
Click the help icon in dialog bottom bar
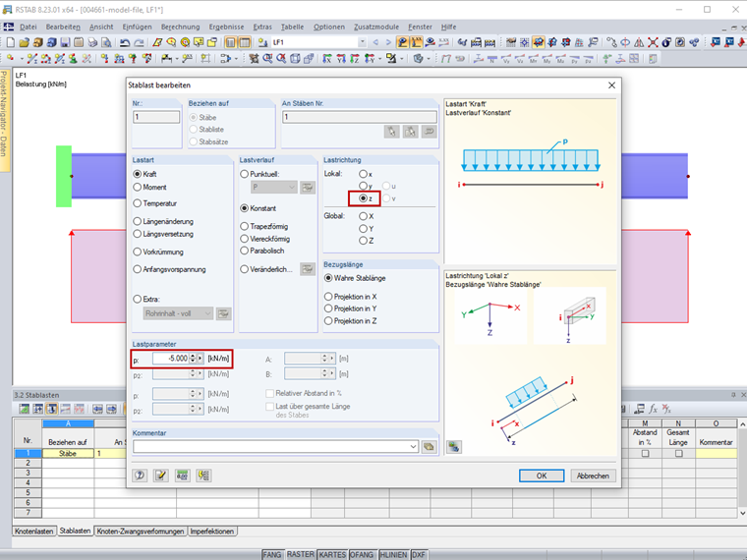coord(140,476)
